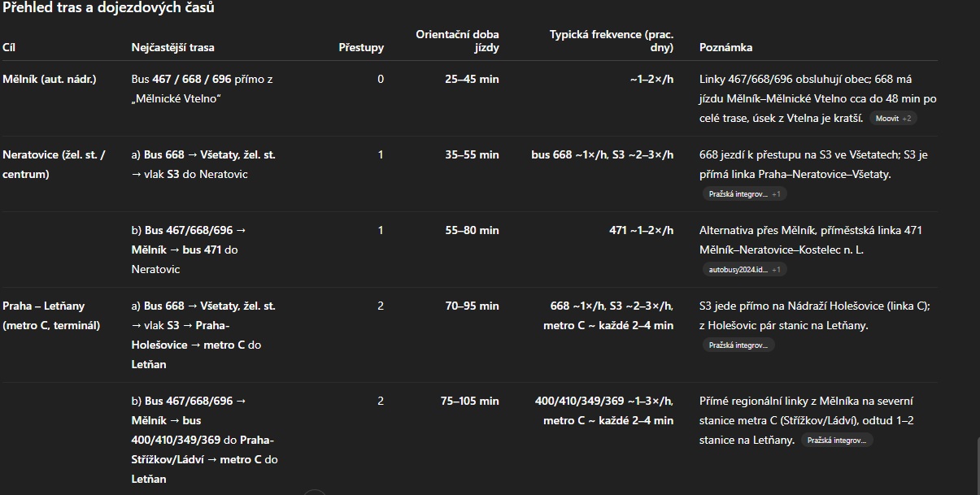Viewport: 980px width, 495px height.
Task: Select the "Praha – Letňany" destination cell
Action: click(51, 315)
